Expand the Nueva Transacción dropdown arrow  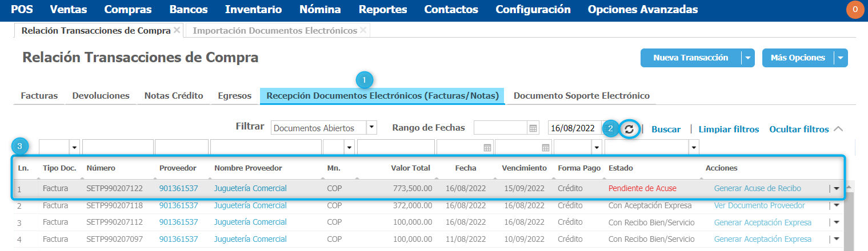tap(748, 58)
